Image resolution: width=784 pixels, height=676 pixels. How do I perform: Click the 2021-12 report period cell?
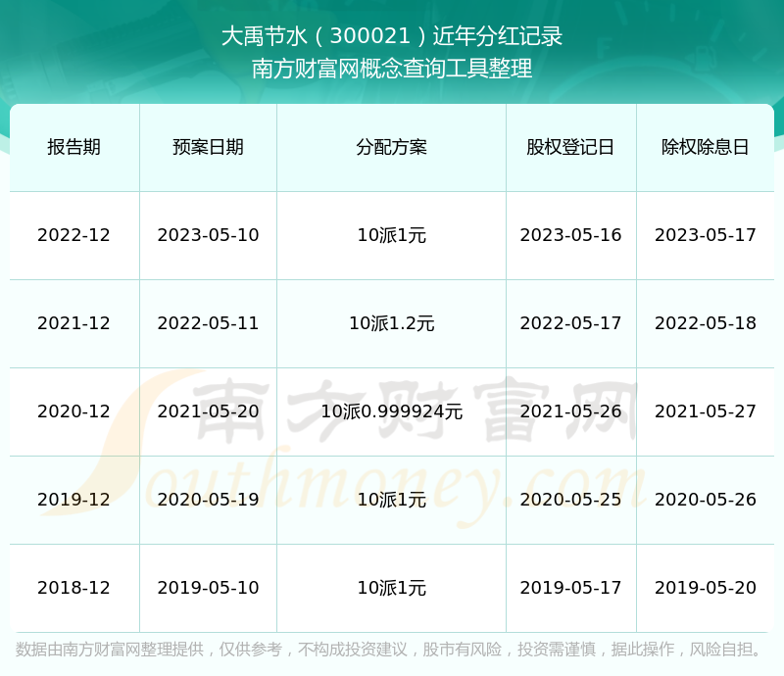tap(74, 323)
